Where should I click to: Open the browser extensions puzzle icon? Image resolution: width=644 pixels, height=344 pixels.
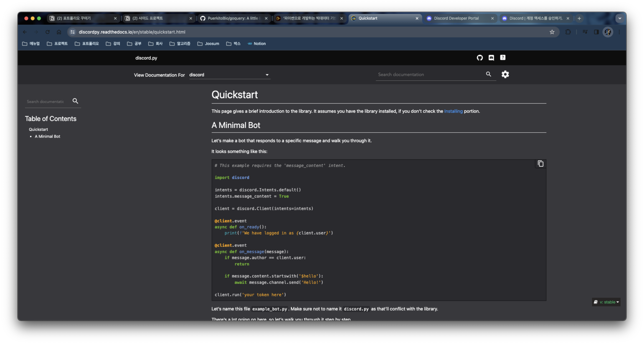(568, 32)
